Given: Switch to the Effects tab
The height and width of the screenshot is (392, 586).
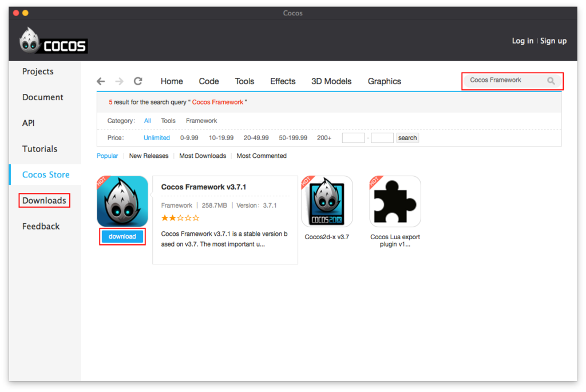Looking at the screenshot, I should pyautogui.click(x=283, y=81).
